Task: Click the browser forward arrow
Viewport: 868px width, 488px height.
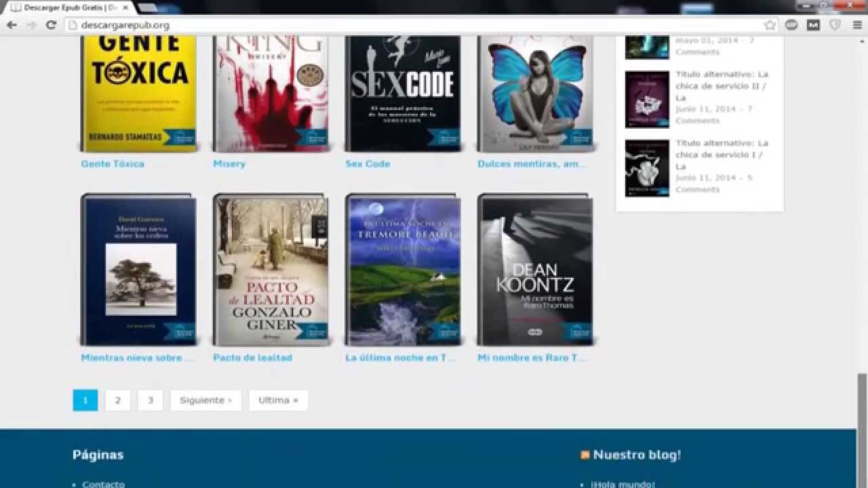Action: coord(31,25)
